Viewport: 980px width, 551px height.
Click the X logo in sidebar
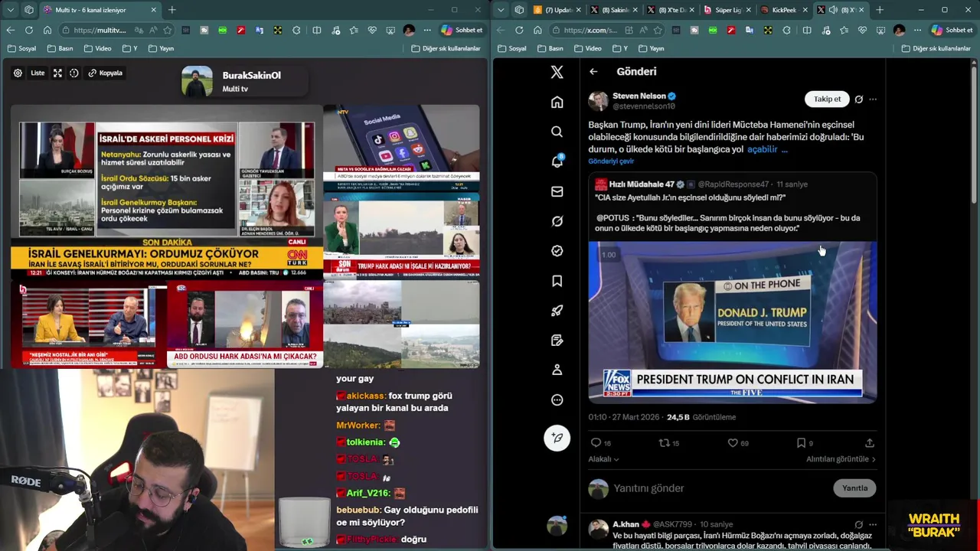(x=557, y=72)
